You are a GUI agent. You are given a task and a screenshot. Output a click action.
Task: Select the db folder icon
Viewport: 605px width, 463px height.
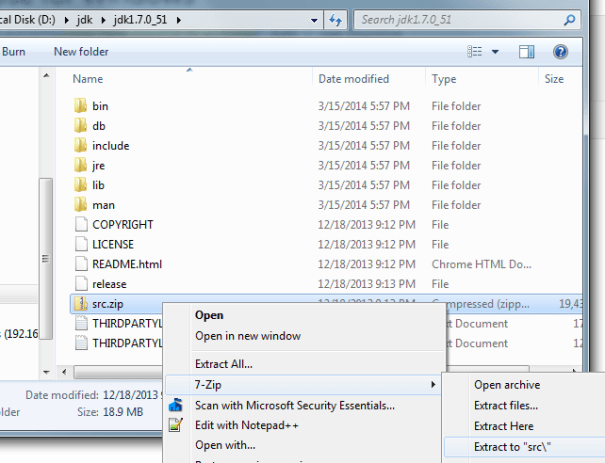(x=81, y=125)
